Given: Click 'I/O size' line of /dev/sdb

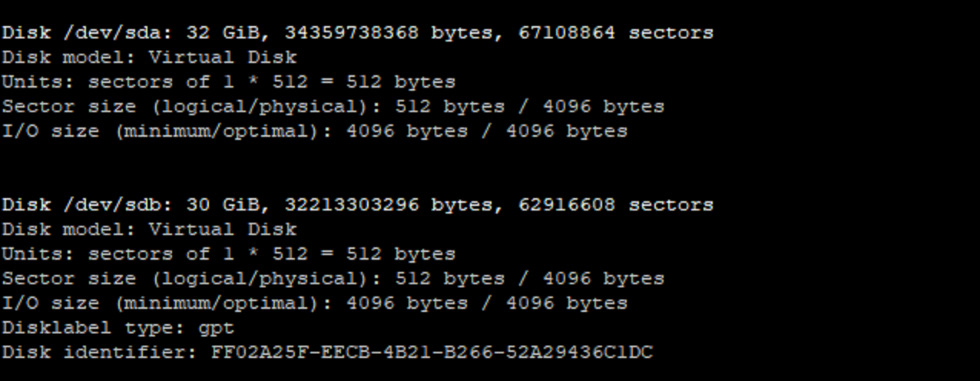Looking at the screenshot, I should (314, 303).
